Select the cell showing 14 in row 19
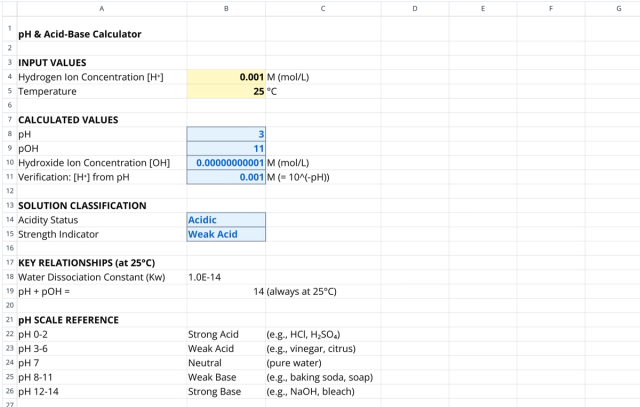The width and height of the screenshot is (640, 407). [226, 291]
